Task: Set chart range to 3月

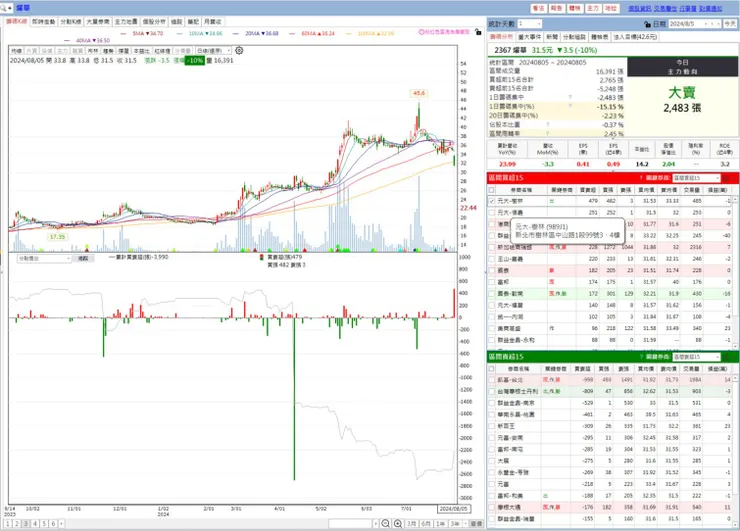Action: click(412, 523)
